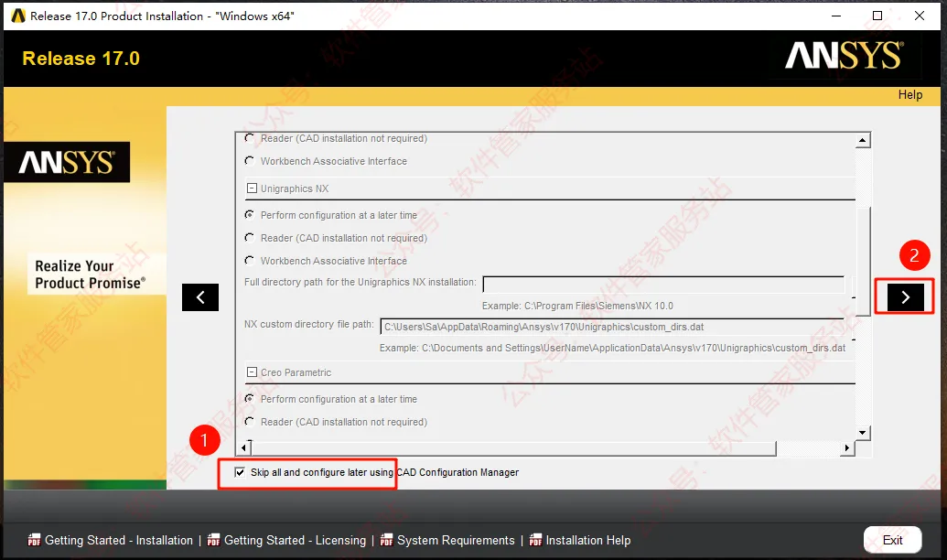This screenshot has height=560, width=947.
Task: Select Creo Parametric Reader option
Action: (249, 421)
